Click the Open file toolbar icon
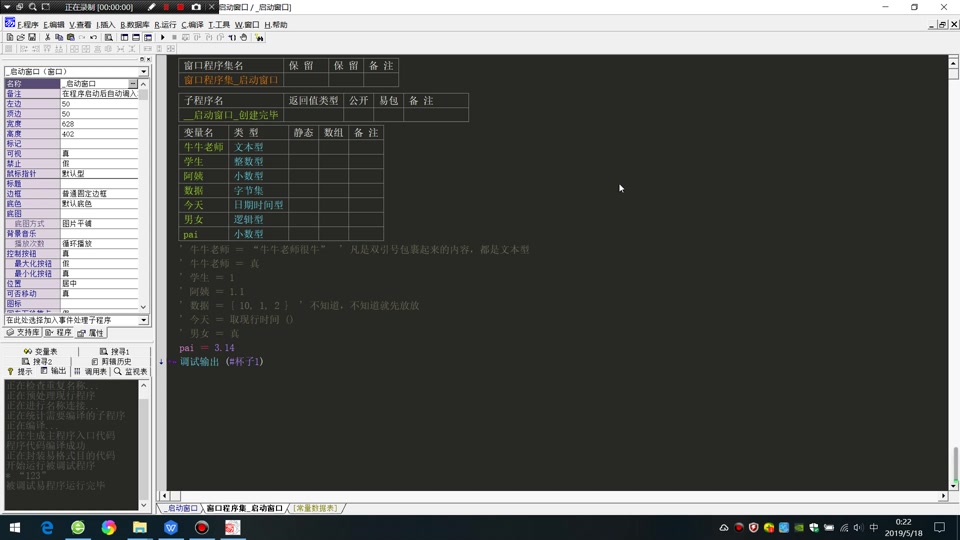Viewport: 960px width, 540px height. point(21,37)
